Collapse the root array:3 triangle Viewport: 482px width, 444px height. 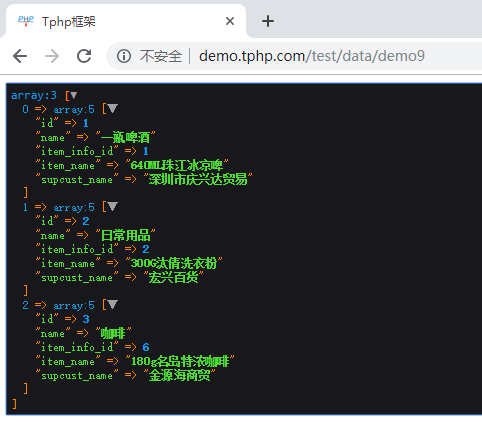74,96
